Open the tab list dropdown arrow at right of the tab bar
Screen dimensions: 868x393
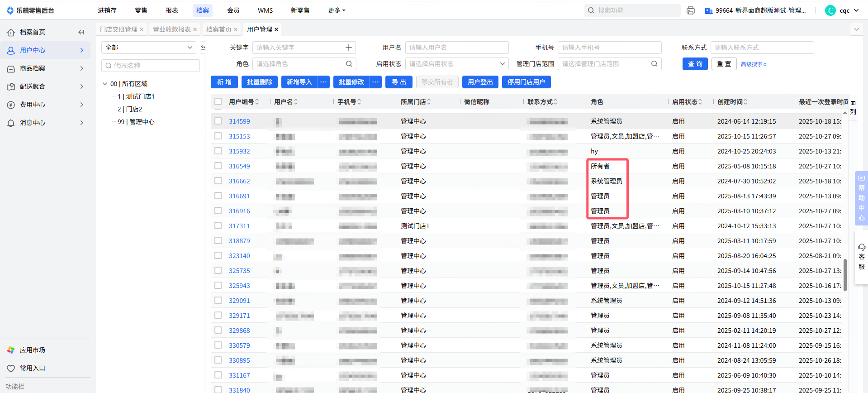coord(856,29)
